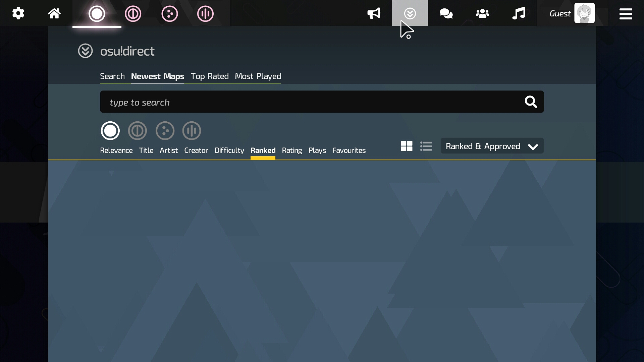Open settings gear in top bar
644x362 pixels.
pos(18,13)
